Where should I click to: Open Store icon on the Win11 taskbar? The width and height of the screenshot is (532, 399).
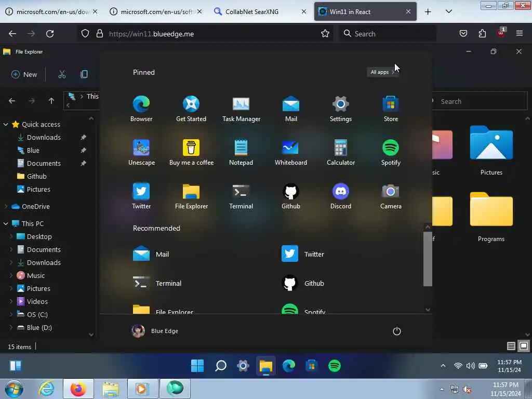312,366
